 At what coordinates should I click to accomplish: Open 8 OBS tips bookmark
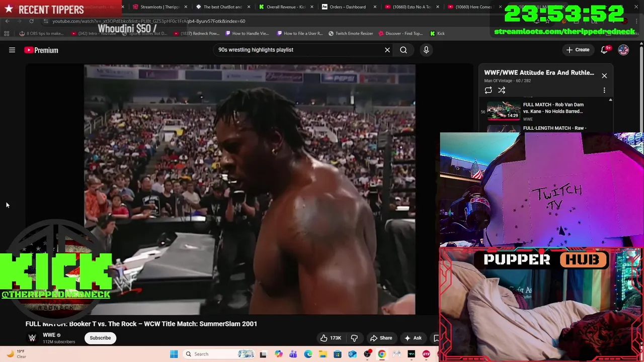(x=42, y=34)
